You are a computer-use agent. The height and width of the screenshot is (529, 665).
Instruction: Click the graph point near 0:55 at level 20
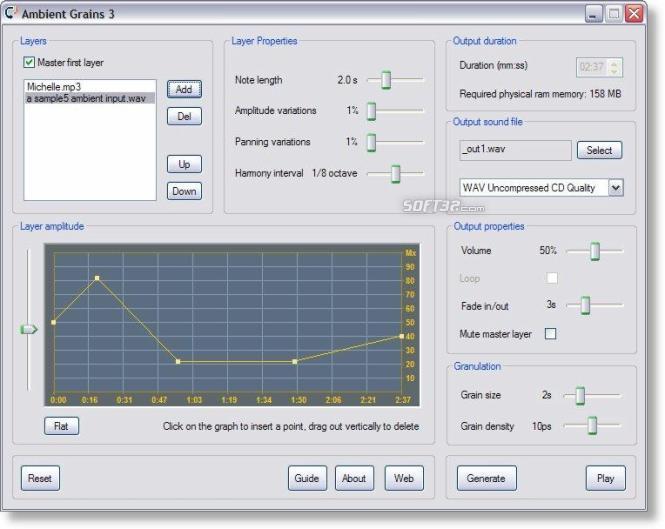[178, 362]
